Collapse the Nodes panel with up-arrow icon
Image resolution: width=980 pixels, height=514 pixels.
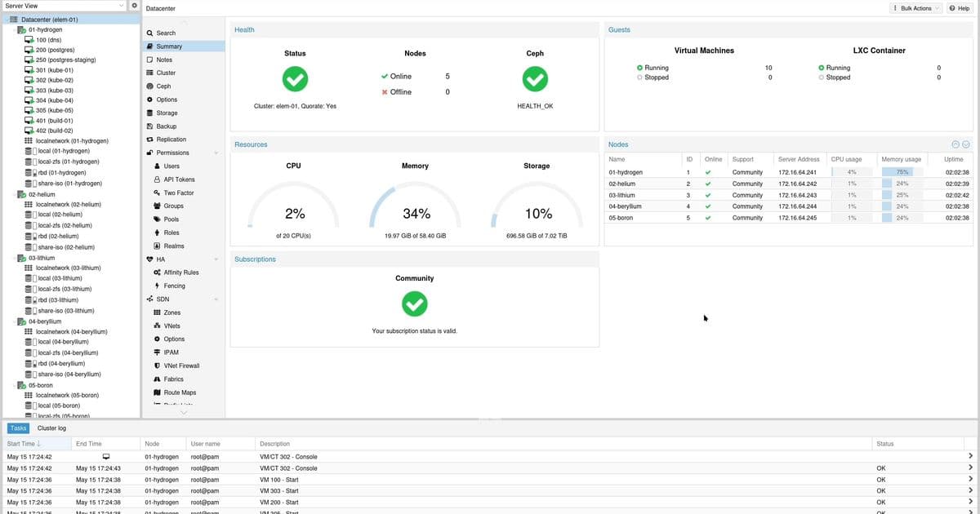click(x=956, y=144)
